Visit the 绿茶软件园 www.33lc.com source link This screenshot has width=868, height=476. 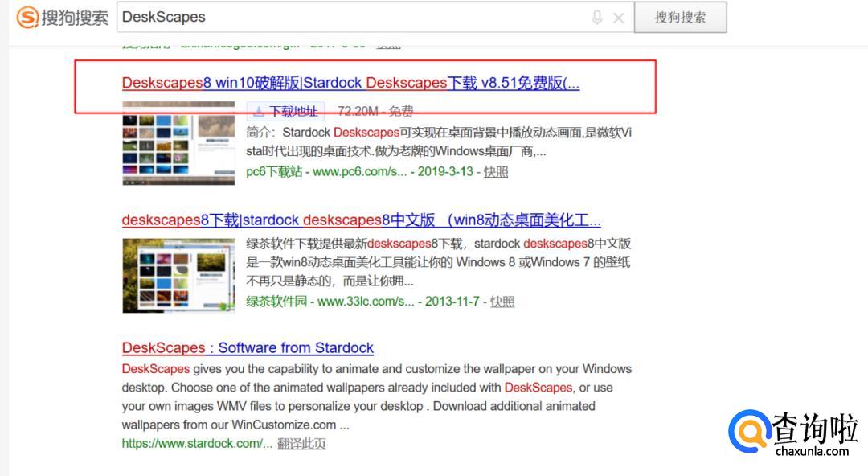330,302
